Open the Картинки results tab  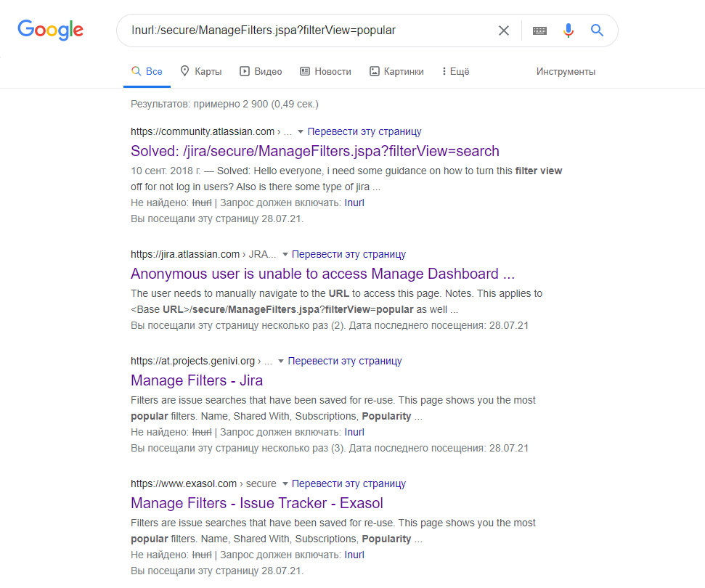[x=396, y=71]
